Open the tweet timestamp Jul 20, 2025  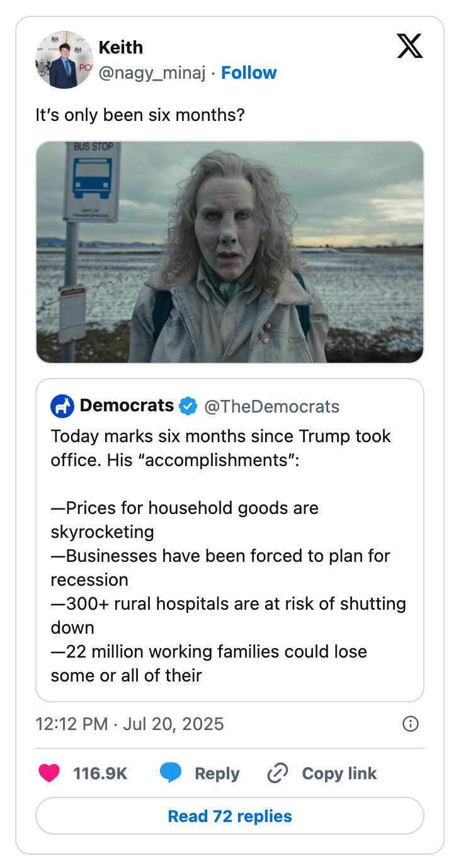click(130, 724)
